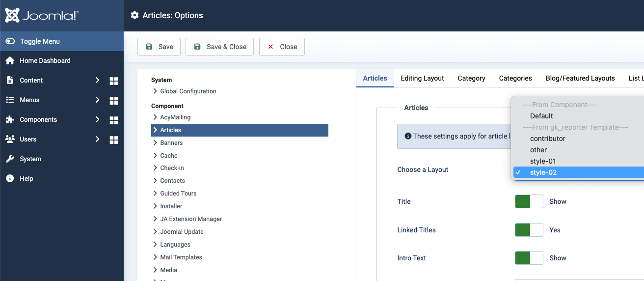Open Global Configuration in the tree
Image resolution: width=644 pixels, height=281 pixels.
(188, 91)
